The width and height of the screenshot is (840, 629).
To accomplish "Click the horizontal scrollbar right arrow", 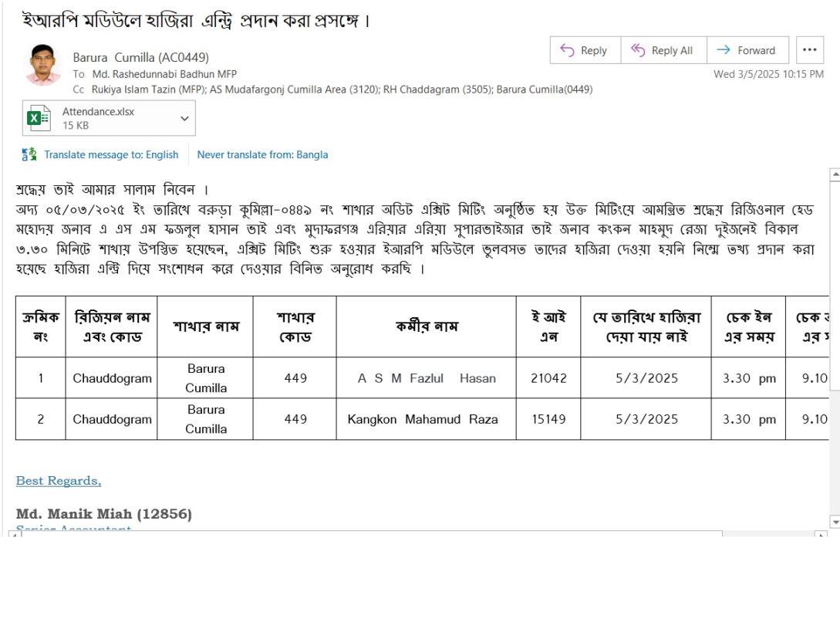I will pyautogui.click(x=821, y=535).
